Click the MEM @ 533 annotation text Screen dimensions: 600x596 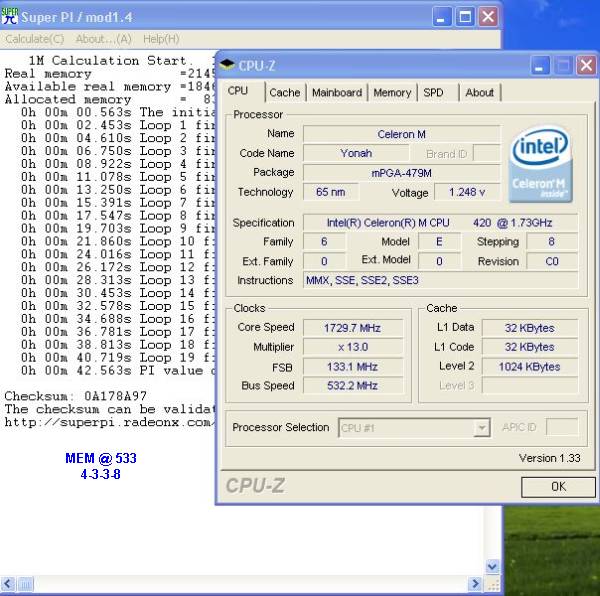(x=101, y=458)
